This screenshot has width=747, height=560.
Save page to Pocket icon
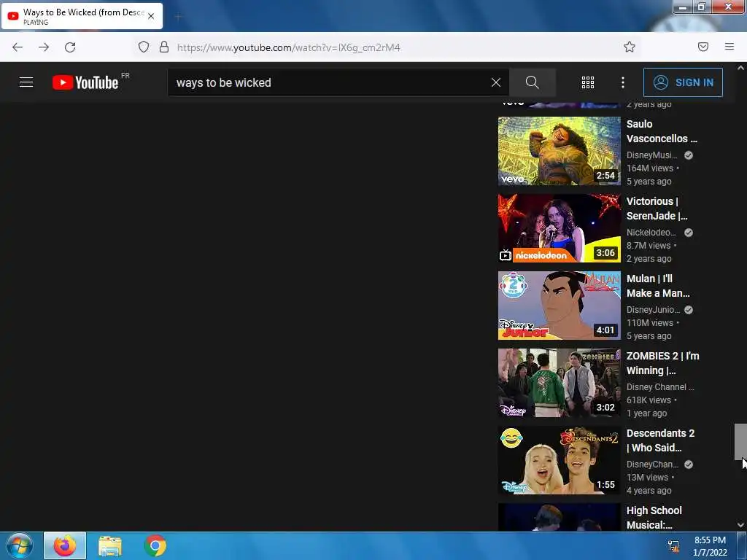pyautogui.click(x=703, y=47)
